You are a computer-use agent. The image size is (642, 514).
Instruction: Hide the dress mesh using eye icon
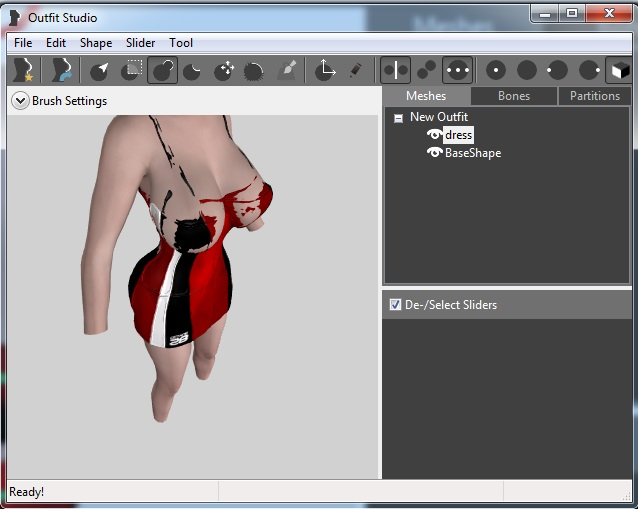click(x=435, y=135)
